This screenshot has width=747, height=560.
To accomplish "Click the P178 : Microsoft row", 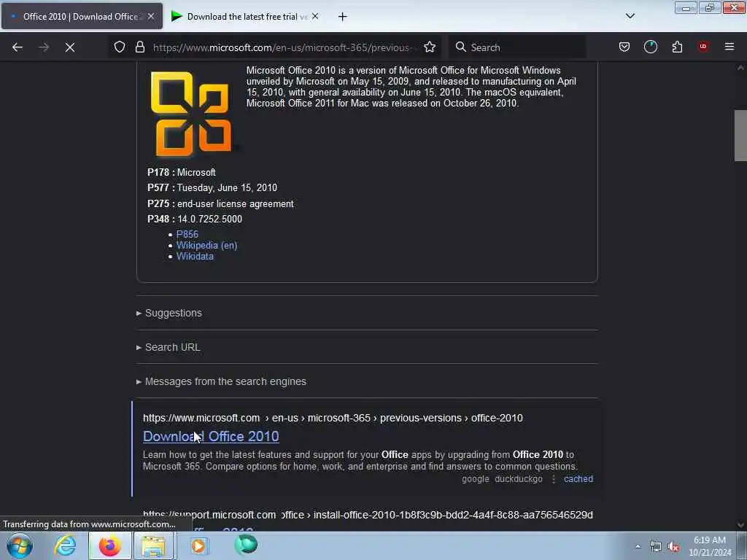I will [x=182, y=172].
